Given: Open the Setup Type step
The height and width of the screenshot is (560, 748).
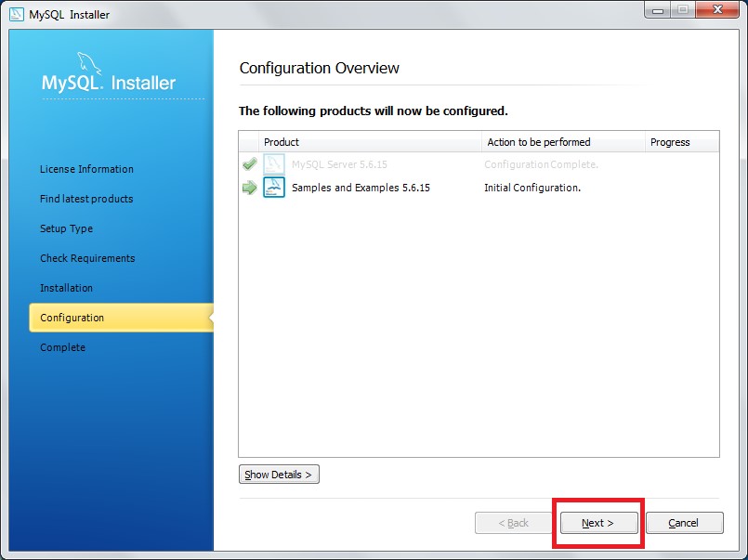Looking at the screenshot, I should [x=66, y=228].
